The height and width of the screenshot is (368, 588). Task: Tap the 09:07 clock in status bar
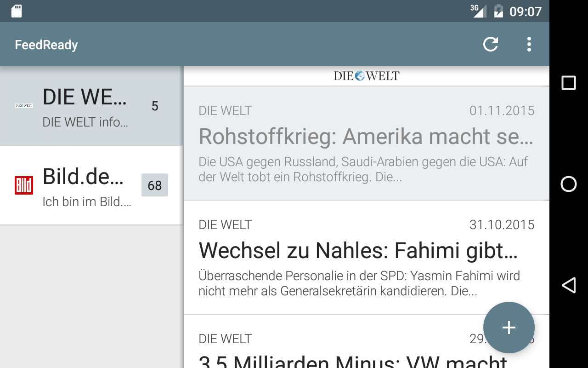526,11
